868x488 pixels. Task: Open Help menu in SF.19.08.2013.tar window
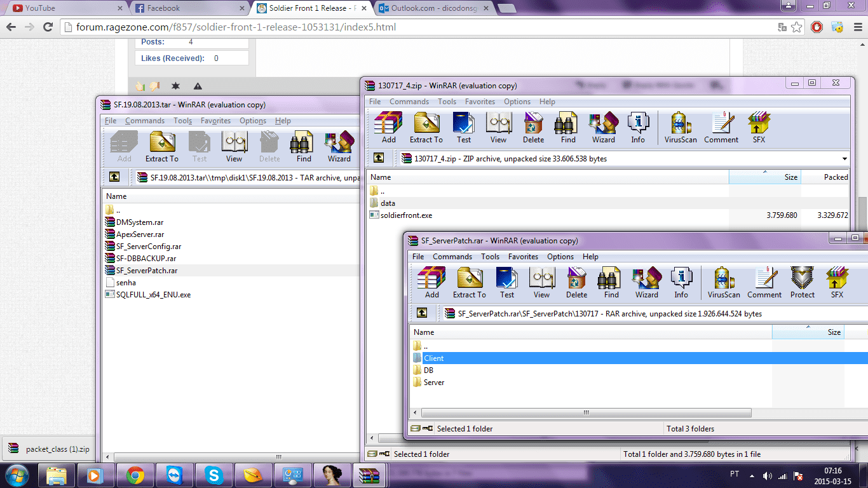click(283, 121)
